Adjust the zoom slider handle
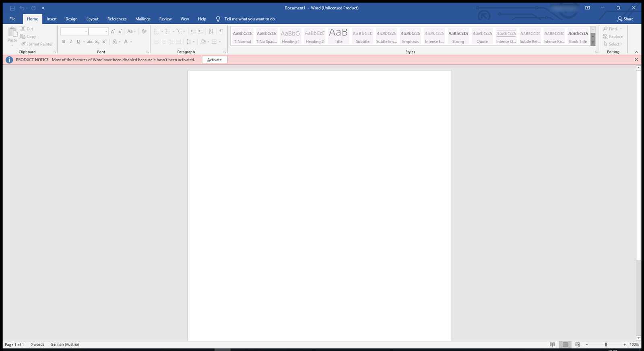This screenshot has height=351, width=644. click(606, 345)
